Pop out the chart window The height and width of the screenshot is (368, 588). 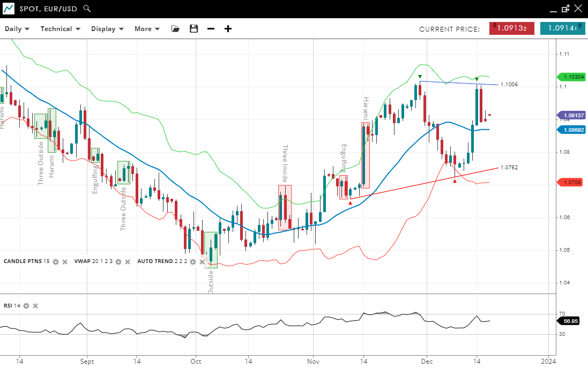pos(565,9)
